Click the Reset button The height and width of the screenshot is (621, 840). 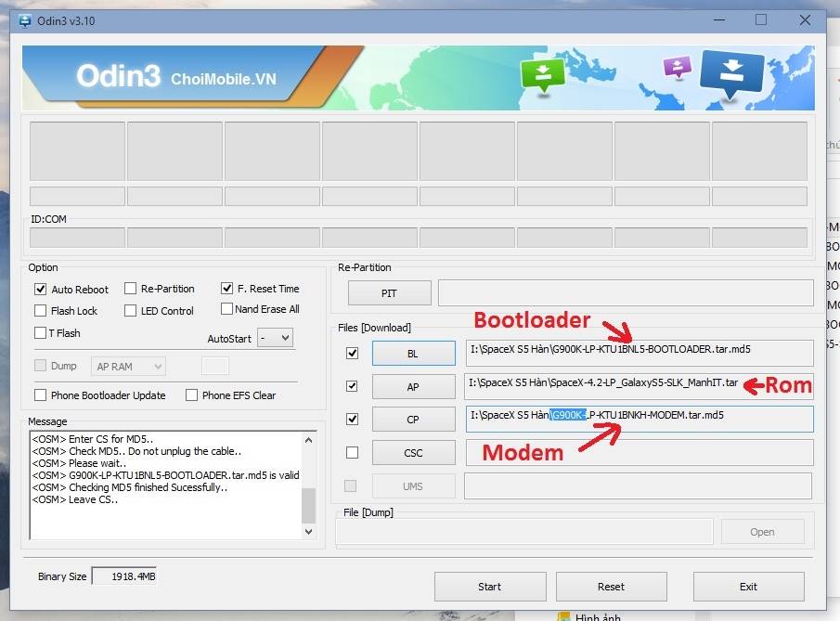click(612, 587)
